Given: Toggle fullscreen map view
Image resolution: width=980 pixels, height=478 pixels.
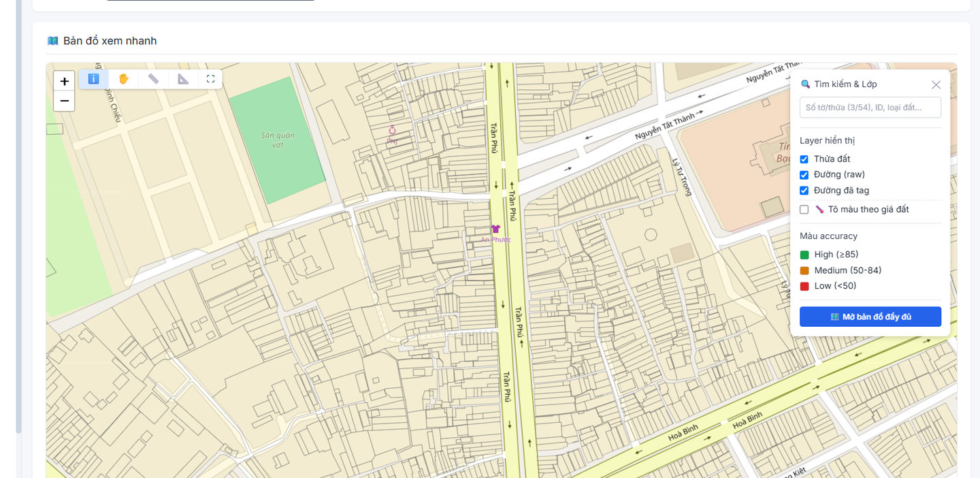Looking at the screenshot, I should (210, 79).
